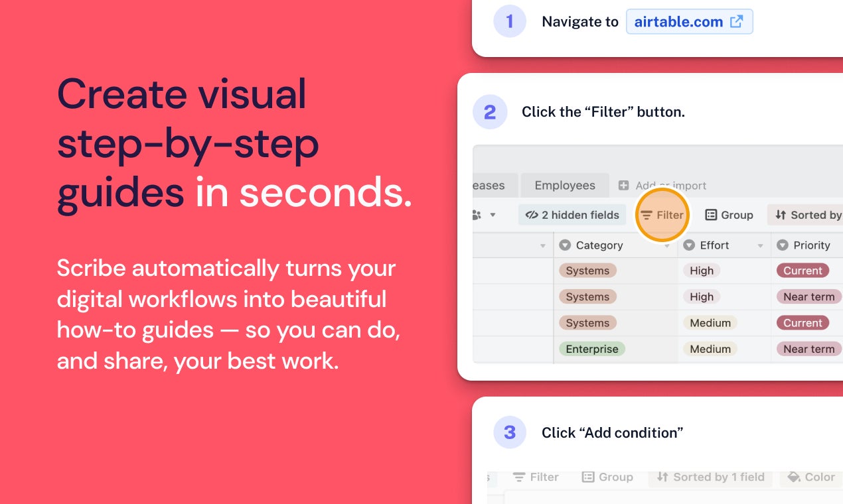Click the hidden-fields eye-slash icon

pos(531,215)
